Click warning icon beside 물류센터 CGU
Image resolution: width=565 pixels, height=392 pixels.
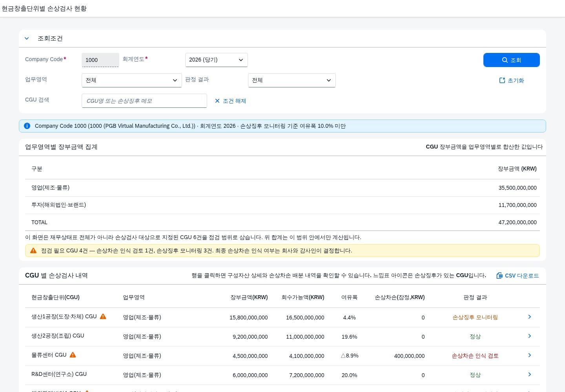73,355
